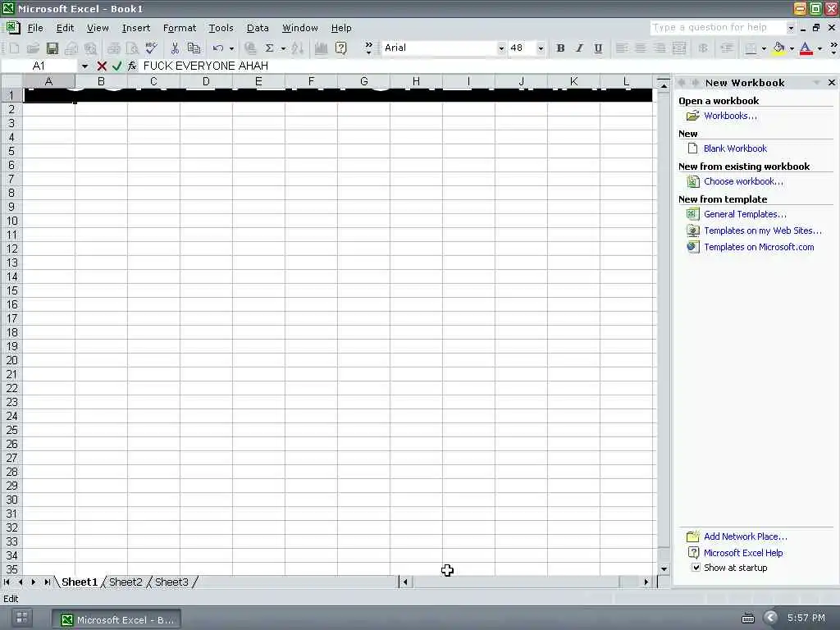Expand the Borders dropdown arrow
The height and width of the screenshot is (630, 840).
[764, 48]
